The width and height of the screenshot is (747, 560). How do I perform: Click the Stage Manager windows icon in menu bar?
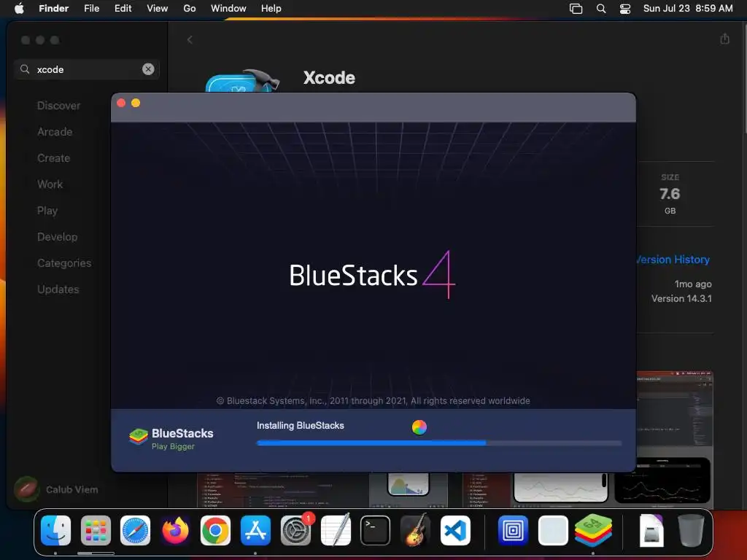576,9
